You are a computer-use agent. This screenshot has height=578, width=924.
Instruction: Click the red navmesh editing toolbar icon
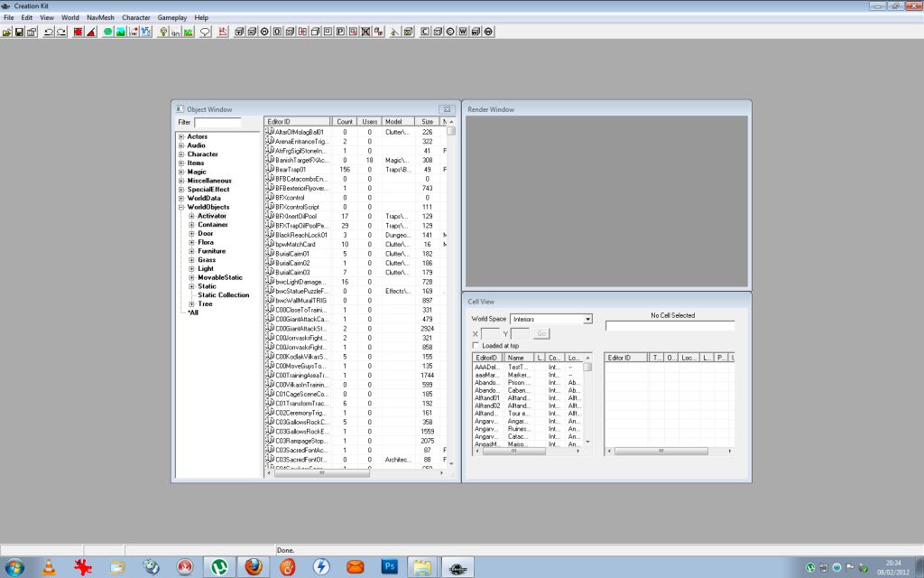(x=223, y=32)
